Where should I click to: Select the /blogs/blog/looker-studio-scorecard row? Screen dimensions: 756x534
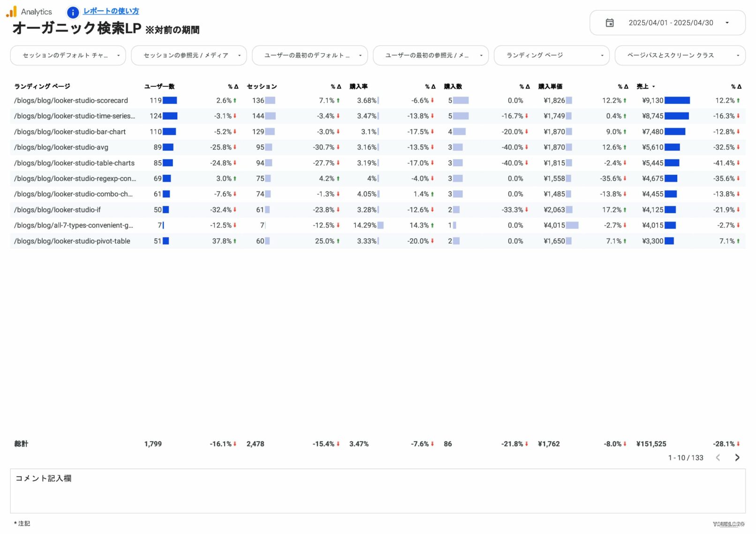click(71, 100)
